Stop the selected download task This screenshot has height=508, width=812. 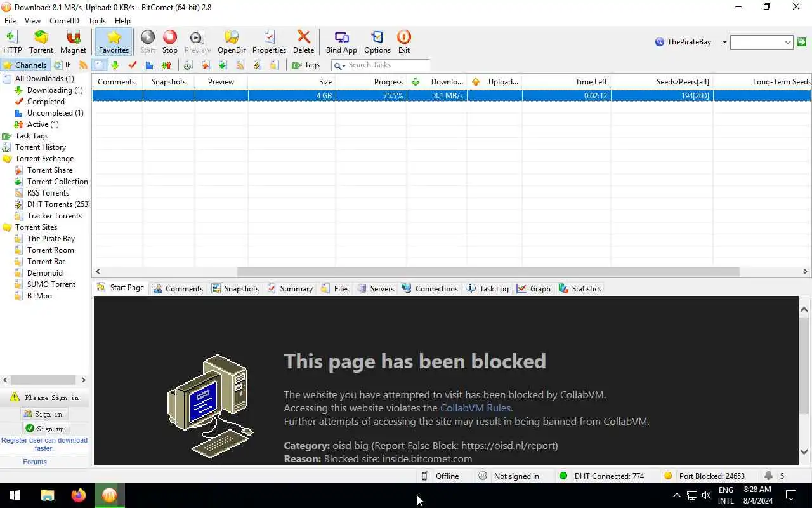[x=170, y=42]
